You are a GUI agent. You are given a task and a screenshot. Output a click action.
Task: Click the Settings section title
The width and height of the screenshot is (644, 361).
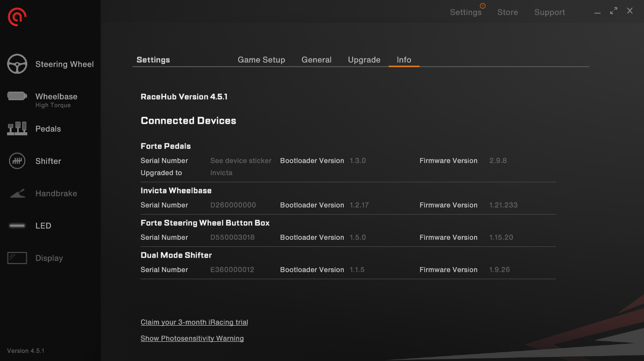coord(153,60)
